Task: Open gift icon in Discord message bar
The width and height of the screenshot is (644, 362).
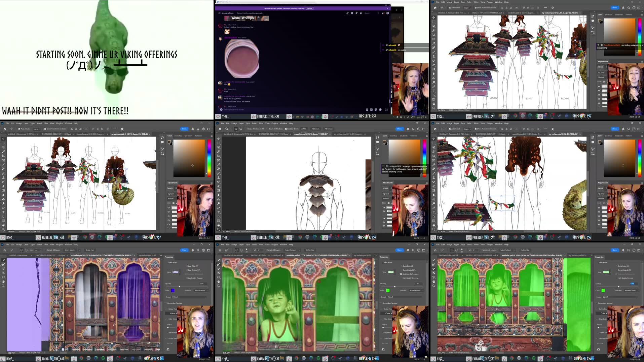Action: click(x=367, y=109)
